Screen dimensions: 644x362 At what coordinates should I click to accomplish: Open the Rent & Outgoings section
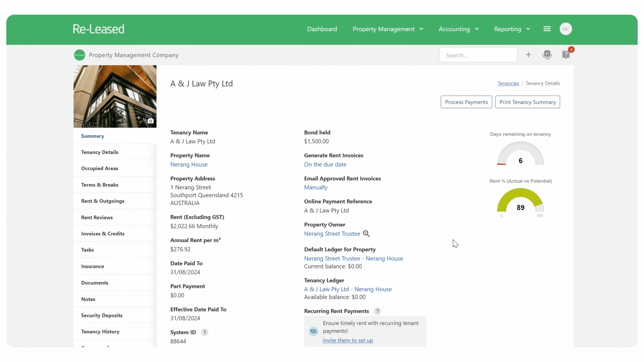[103, 201]
